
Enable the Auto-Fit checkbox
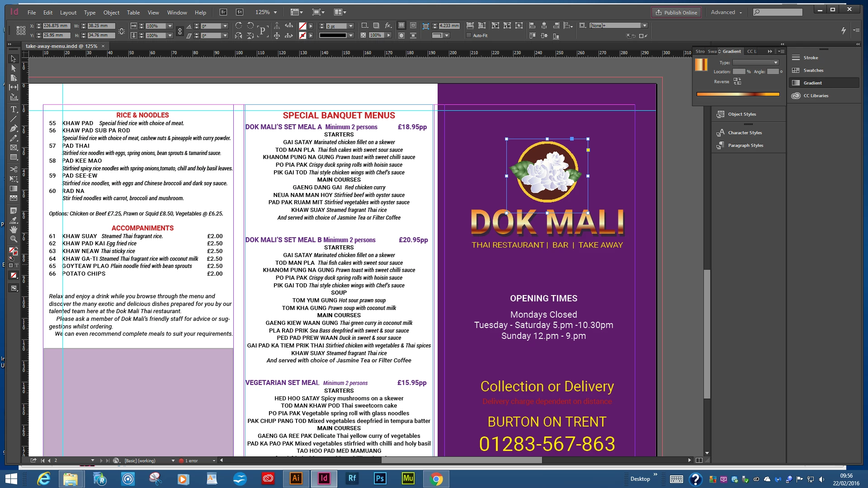(469, 35)
